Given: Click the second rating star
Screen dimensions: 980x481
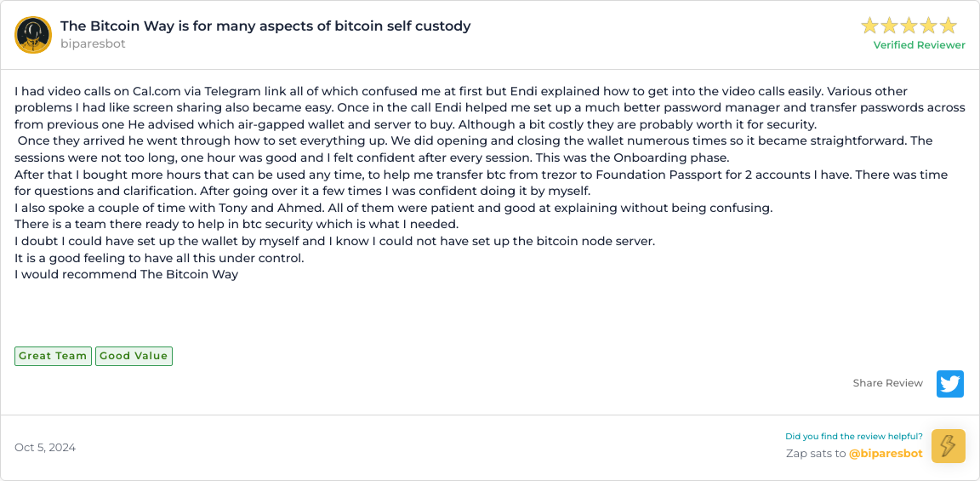Looking at the screenshot, I should 889,26.
